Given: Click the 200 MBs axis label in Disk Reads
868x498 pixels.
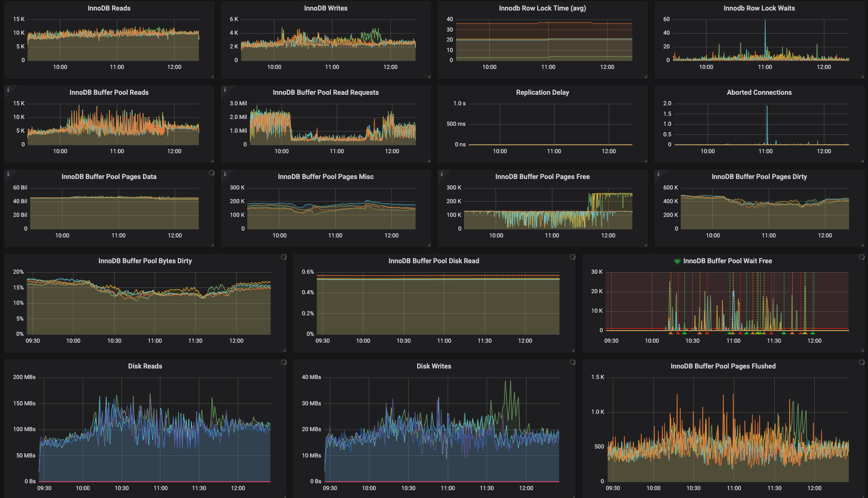Looking at the screenshot, I should (x=24, y=377).
